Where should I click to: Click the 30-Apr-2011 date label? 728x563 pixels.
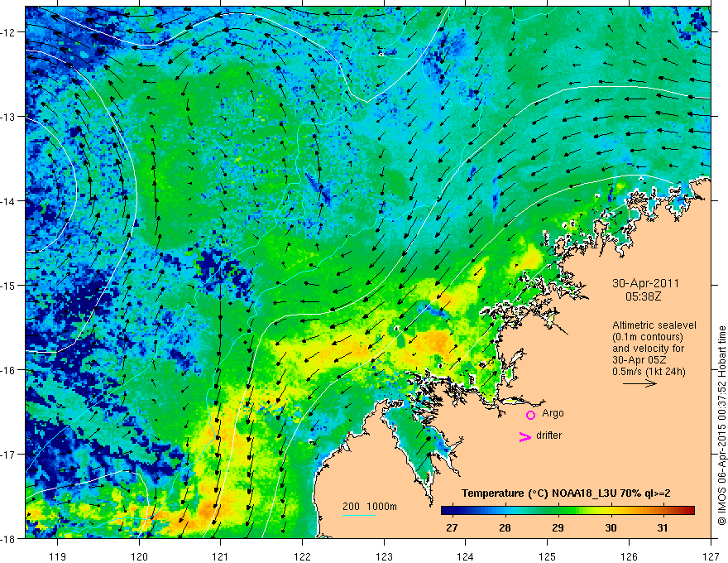[645, 283]
